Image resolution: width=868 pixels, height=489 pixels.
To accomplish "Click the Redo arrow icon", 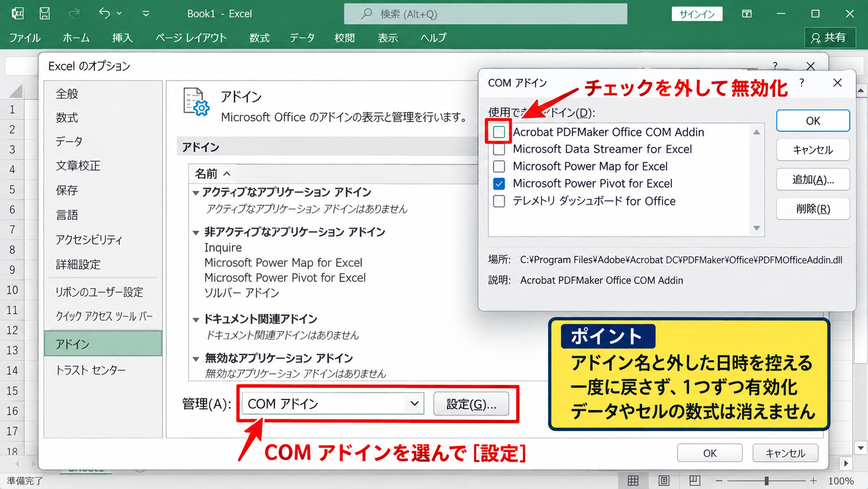I will (74, 14).
